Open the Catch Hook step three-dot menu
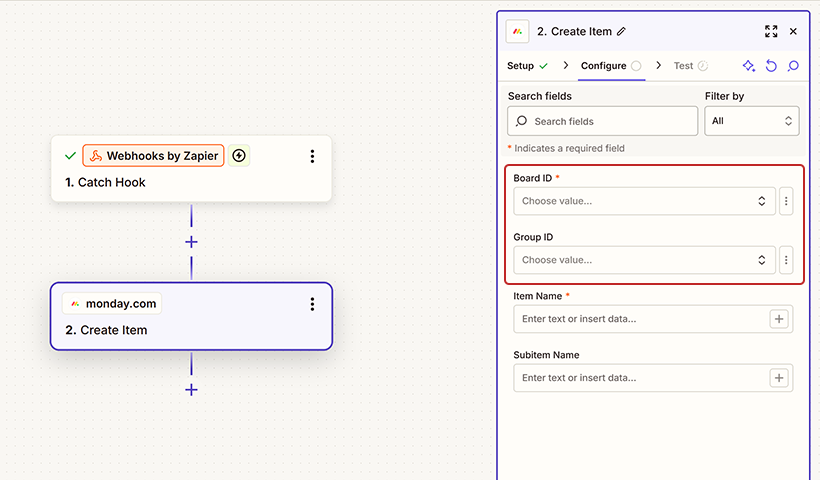 [x=312, y=156]
